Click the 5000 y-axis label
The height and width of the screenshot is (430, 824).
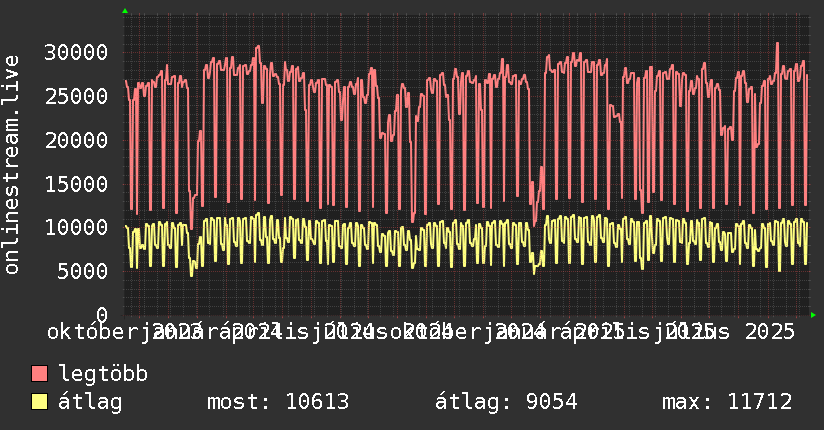click(x=83, y=271)
